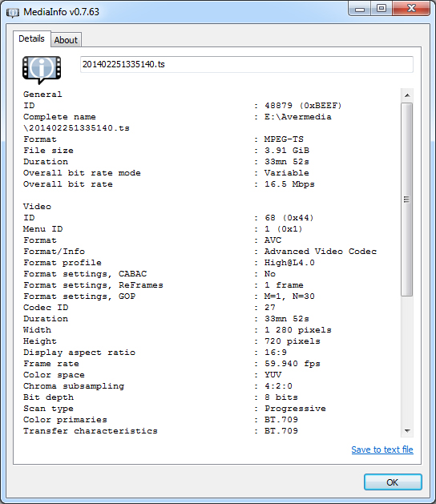
Task: Click the '\20140225133514​0.ts' path line
Action: [76, 128]
